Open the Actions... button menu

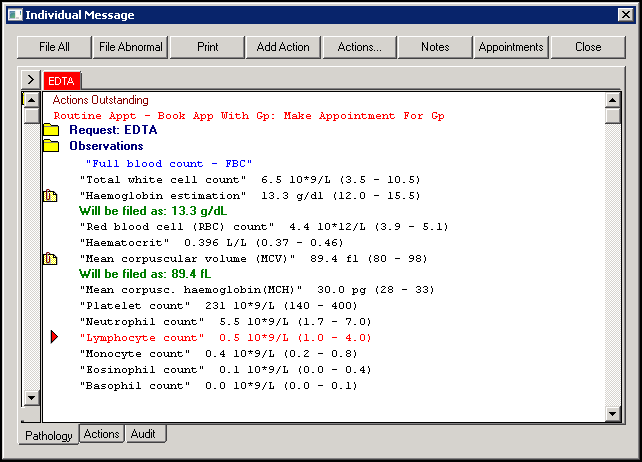[x=360, y=47]
